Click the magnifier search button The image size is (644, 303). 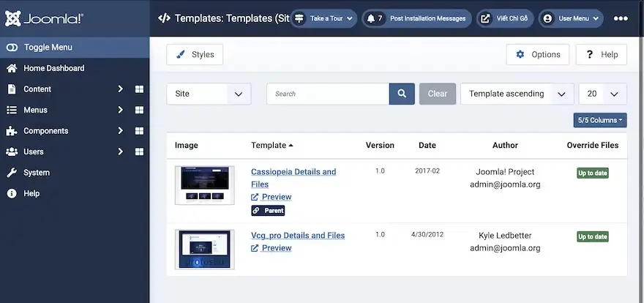point(402,94)
